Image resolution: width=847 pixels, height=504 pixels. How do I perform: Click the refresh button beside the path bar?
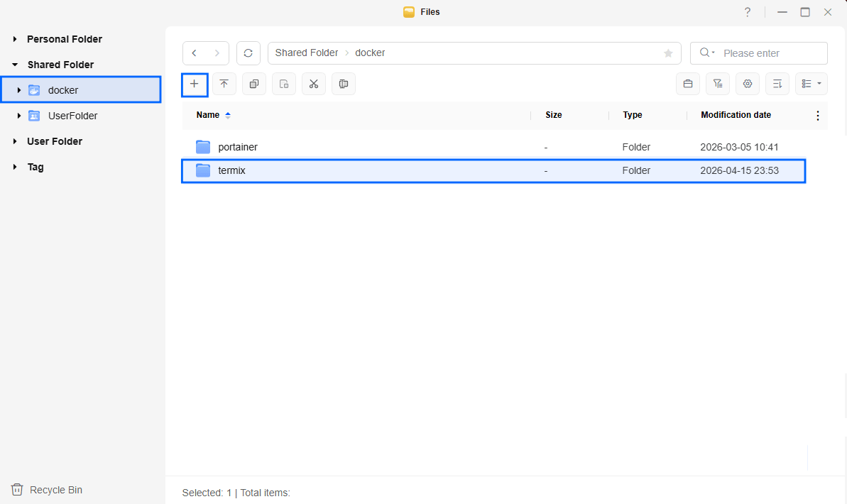[248, 53]
